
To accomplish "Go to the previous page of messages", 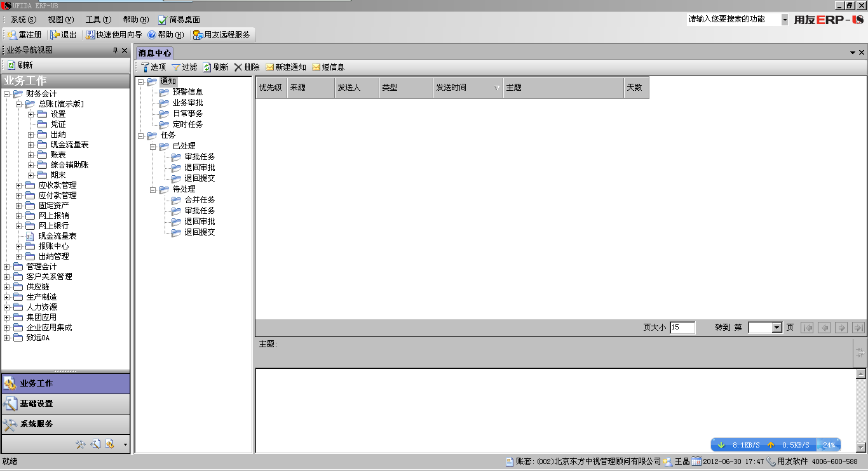I will (x=824, y=328).
